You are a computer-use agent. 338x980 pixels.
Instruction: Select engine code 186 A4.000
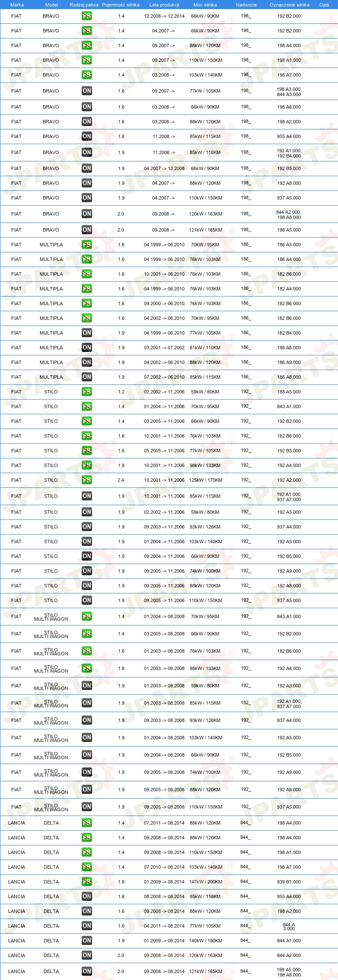click(289, 259)
